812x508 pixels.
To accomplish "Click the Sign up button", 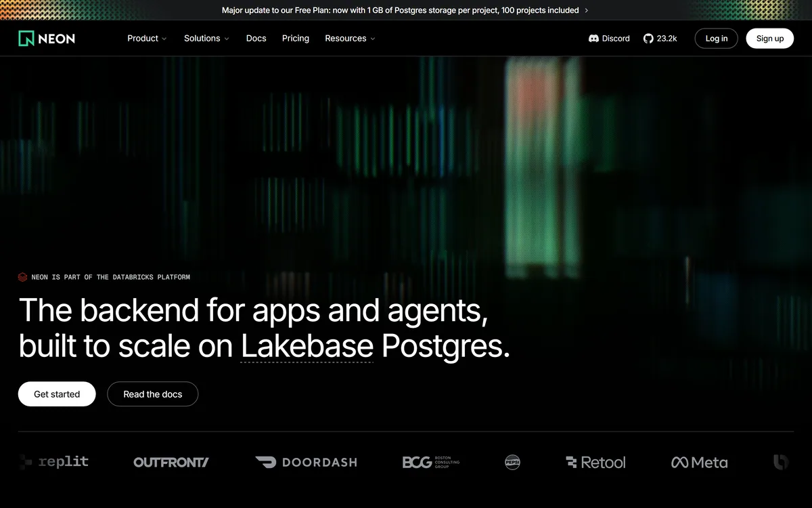I will pyautogui.click(x=770, y=39).
